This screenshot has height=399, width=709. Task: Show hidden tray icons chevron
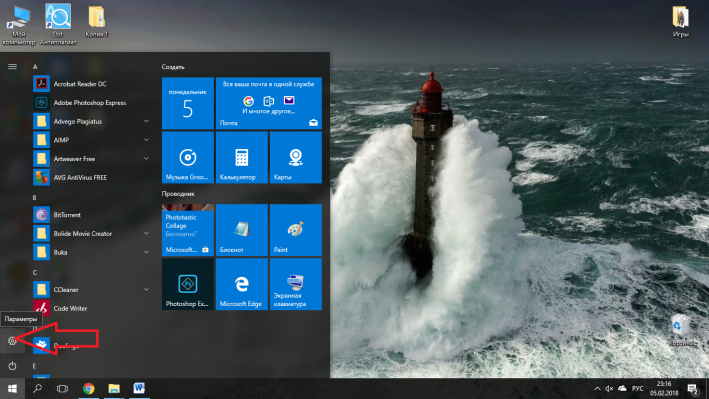coord(597,389)
